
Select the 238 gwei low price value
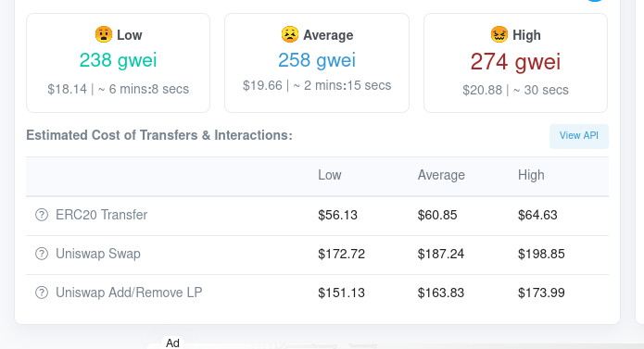118,60
